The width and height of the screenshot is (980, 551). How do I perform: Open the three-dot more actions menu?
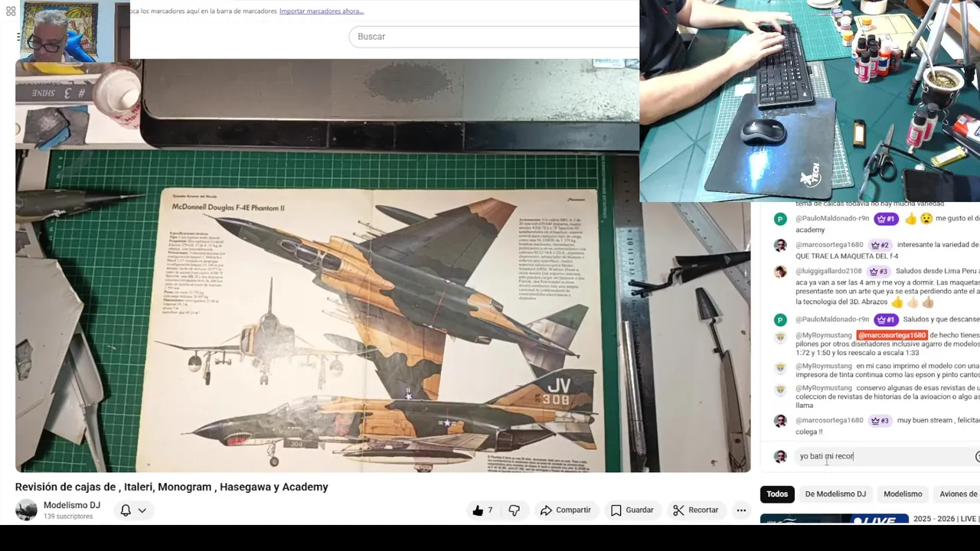[x=741, y=510]
